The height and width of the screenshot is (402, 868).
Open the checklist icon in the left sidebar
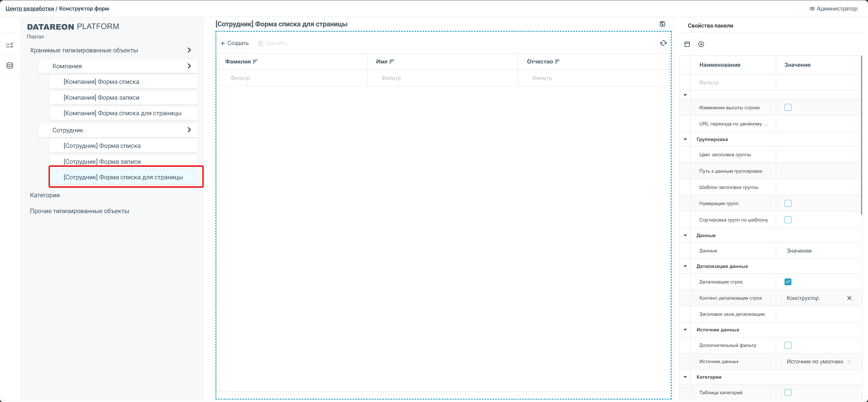[x=10, y=45]
